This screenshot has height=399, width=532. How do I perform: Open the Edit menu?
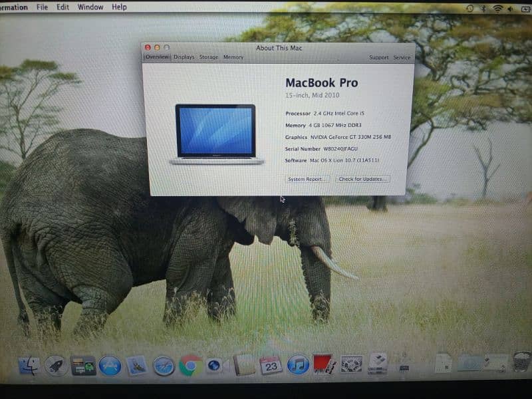(x=63, y=7)
